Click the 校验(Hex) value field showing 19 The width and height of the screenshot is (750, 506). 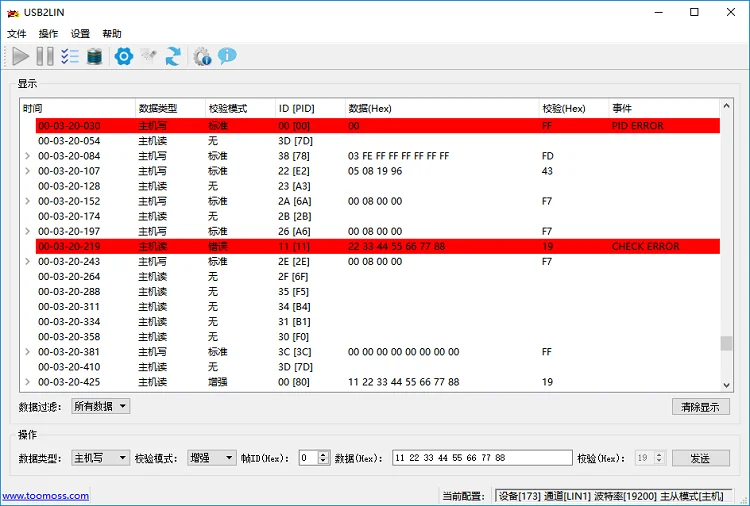(644, 458)
